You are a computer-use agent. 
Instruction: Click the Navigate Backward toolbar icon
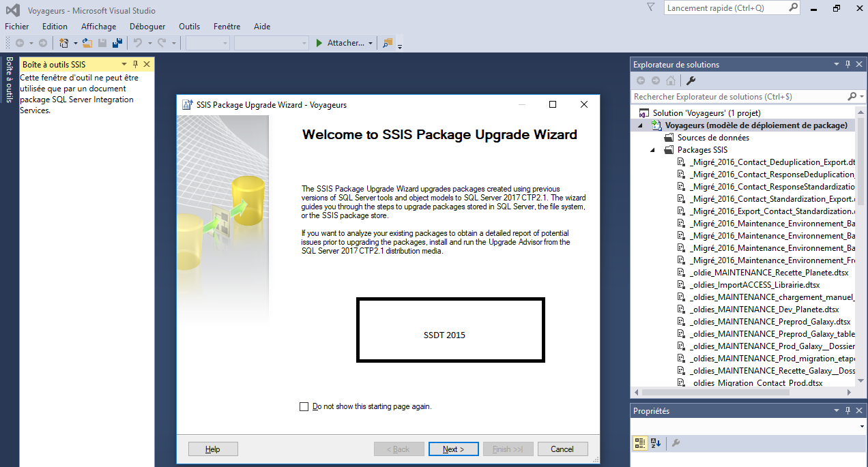point(20,43)
